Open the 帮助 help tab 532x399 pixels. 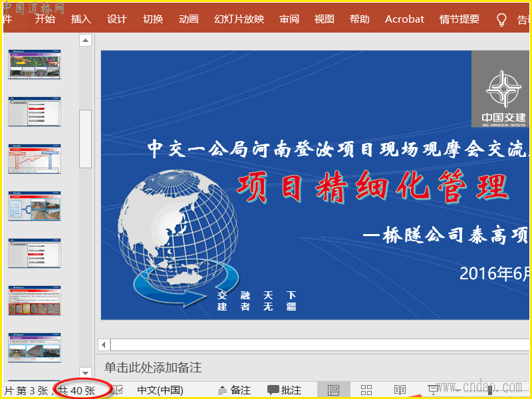[359, 19]
